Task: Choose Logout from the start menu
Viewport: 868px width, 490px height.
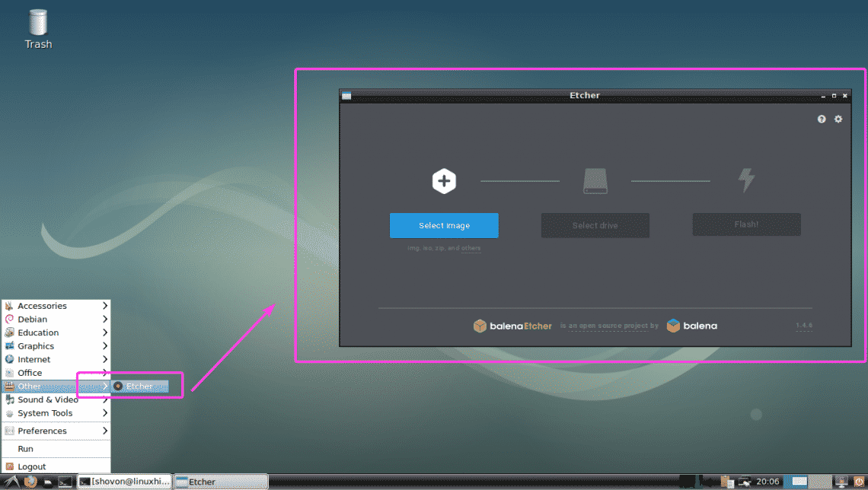Action: (56, 466)
